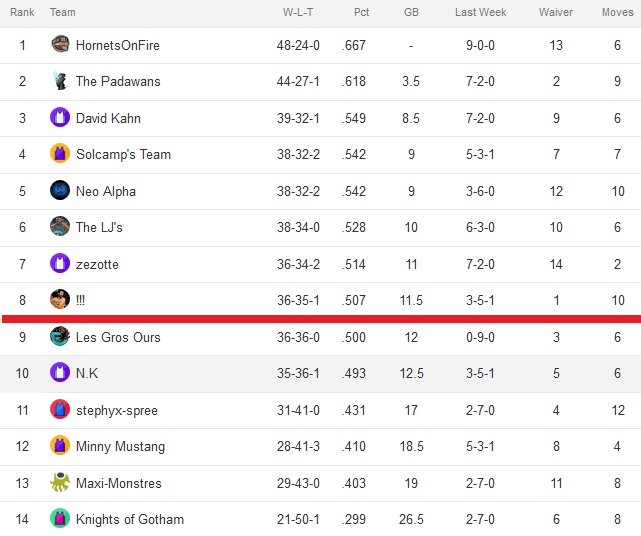The width and height of the screenshot is (641, 536).
Task: Open the zezotte team link
Action: click(97, 264)
